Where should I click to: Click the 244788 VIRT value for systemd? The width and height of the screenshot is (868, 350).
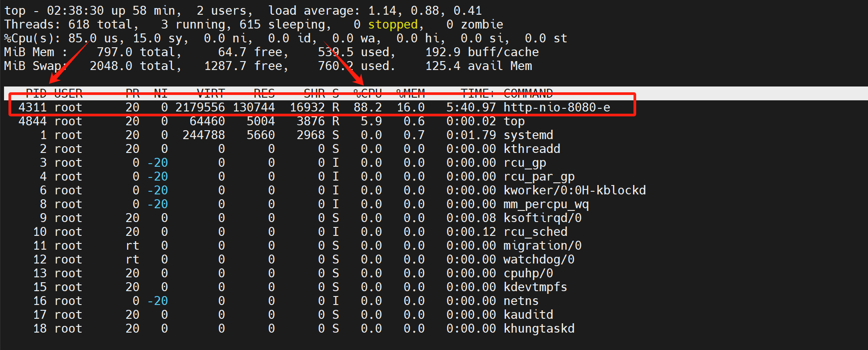coord(204,135)
